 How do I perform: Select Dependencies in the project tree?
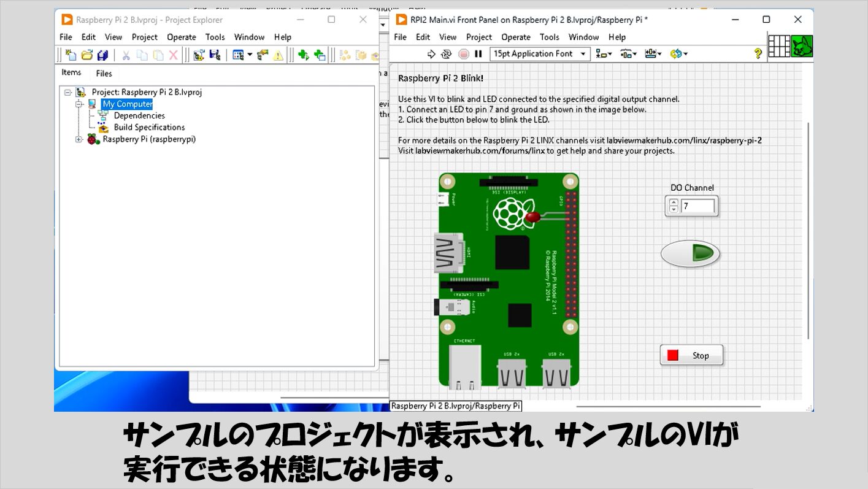click(139, 116)
